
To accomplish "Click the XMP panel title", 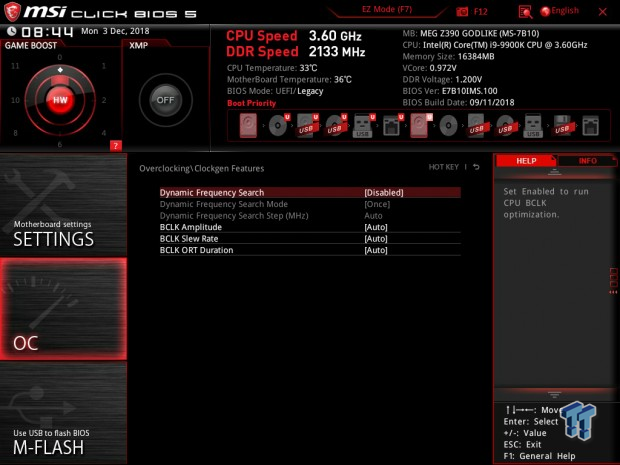I will tap(138, 45).
